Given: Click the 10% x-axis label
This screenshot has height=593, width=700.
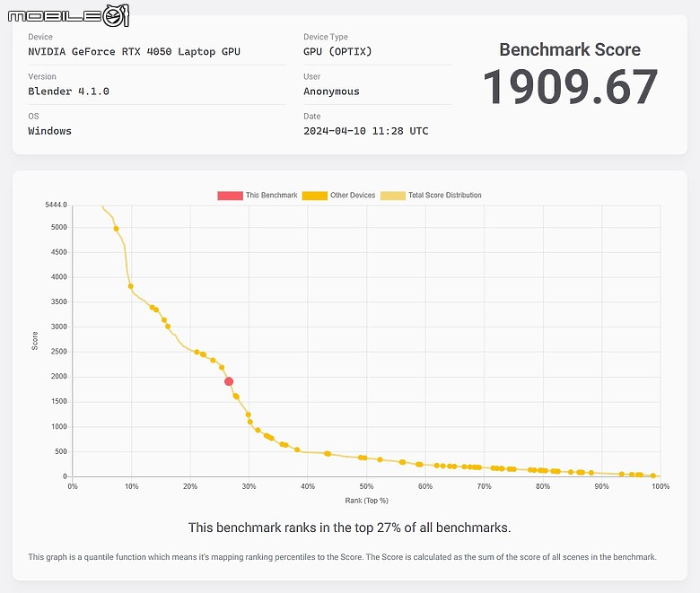Looking at the screenshot, I should point(131,486).
